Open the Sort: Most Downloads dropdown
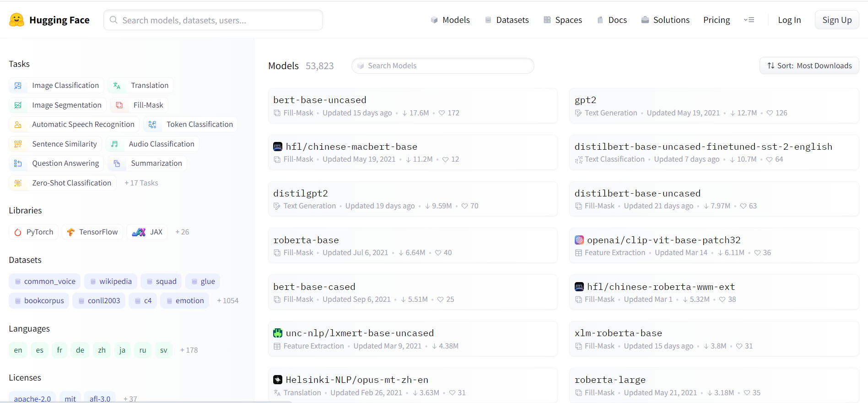This screenshot has height=403, width=868. (809, 65)
